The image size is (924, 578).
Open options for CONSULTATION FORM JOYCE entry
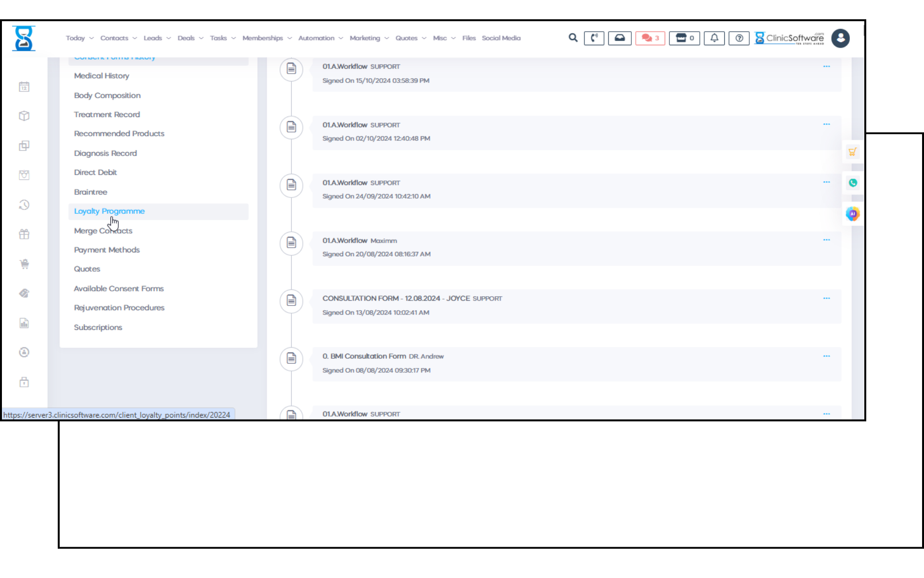coord(826,298)
